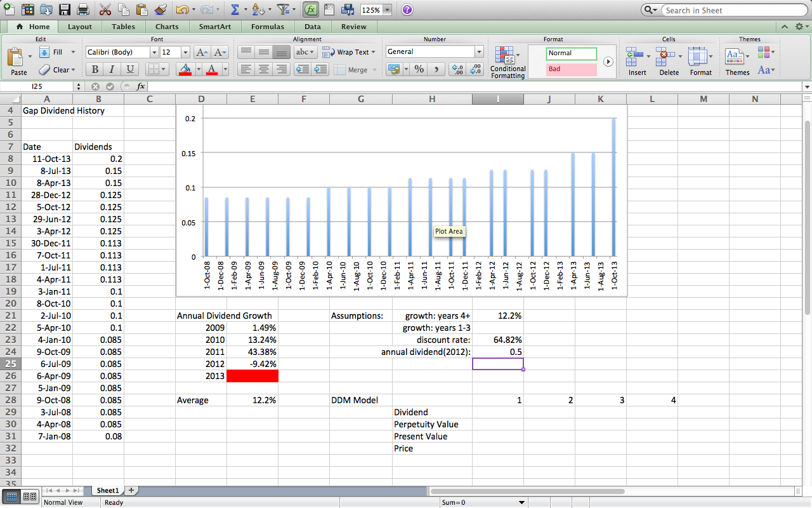Increase indent in Alignment group
Screen dimensions: 812x508
coord(320,69)
